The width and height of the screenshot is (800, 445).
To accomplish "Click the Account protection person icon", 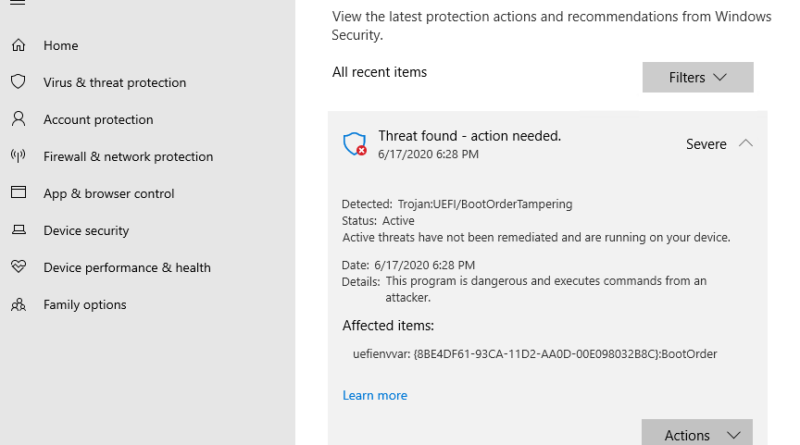I will click(x=18, y=119).
